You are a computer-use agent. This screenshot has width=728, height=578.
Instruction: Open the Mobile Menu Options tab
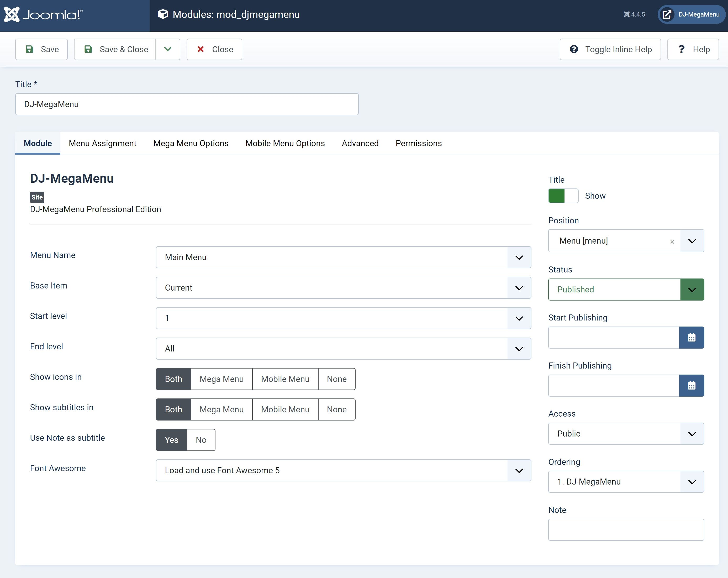(x=285, y=143)
